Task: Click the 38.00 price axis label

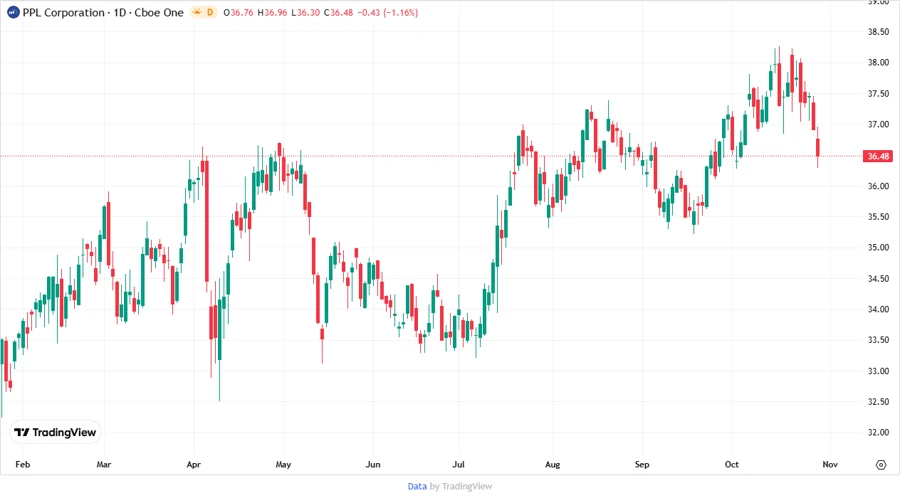Action: [878, 63]
